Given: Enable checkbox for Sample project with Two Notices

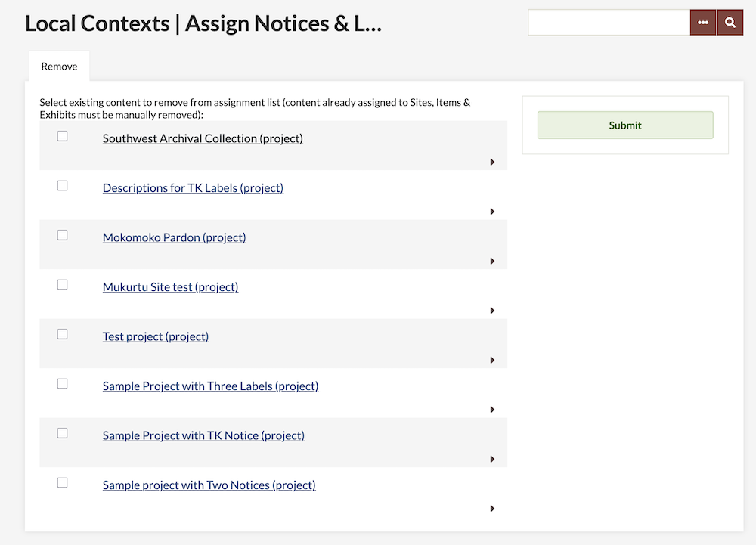Looking at the screenshot, I should point(63,482).
